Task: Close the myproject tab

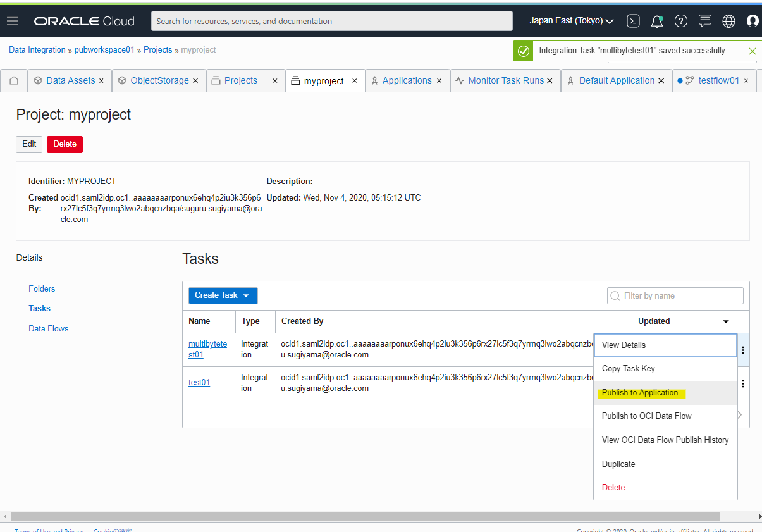Action: pyautogui.click(x=355, y=81)
